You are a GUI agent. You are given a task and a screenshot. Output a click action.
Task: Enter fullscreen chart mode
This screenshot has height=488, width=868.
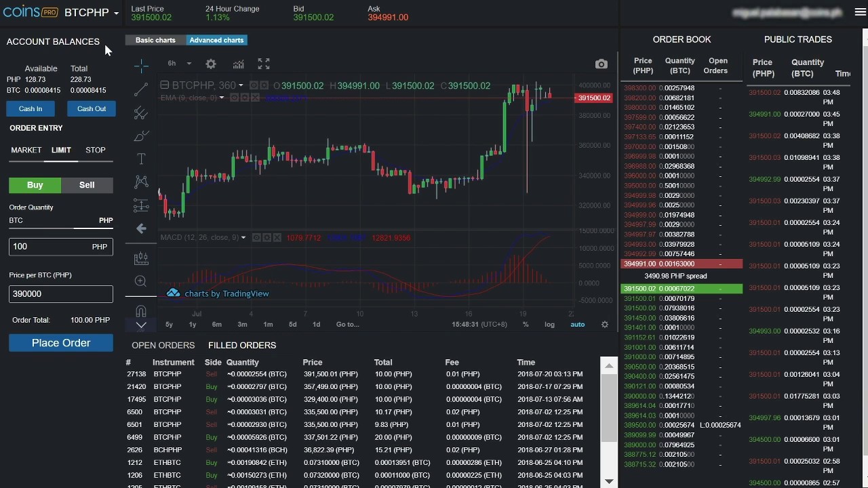264,64
